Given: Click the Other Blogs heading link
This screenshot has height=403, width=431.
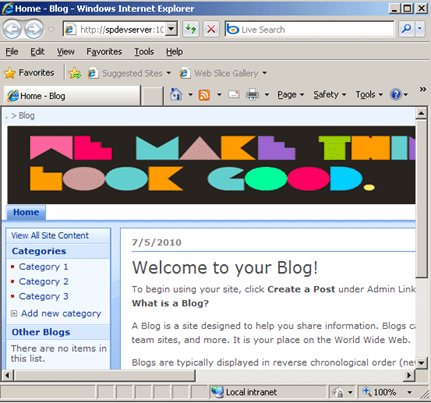Looking at the screenshot, I should [x=41, y=332].
